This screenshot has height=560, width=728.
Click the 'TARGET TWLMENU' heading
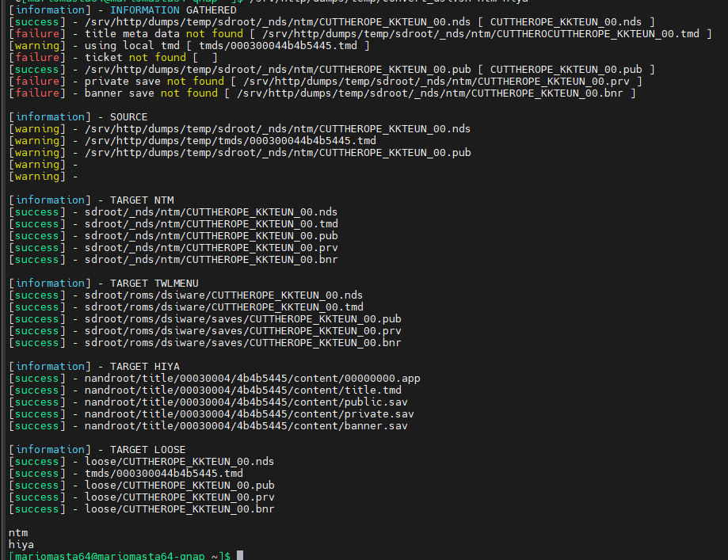(154, 284)
